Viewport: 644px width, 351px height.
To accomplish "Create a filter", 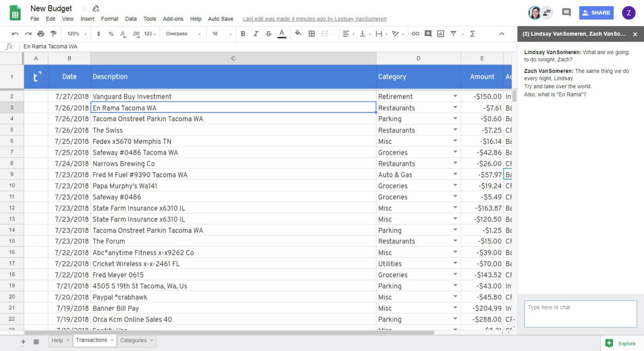I will click(x=453, y=34).
